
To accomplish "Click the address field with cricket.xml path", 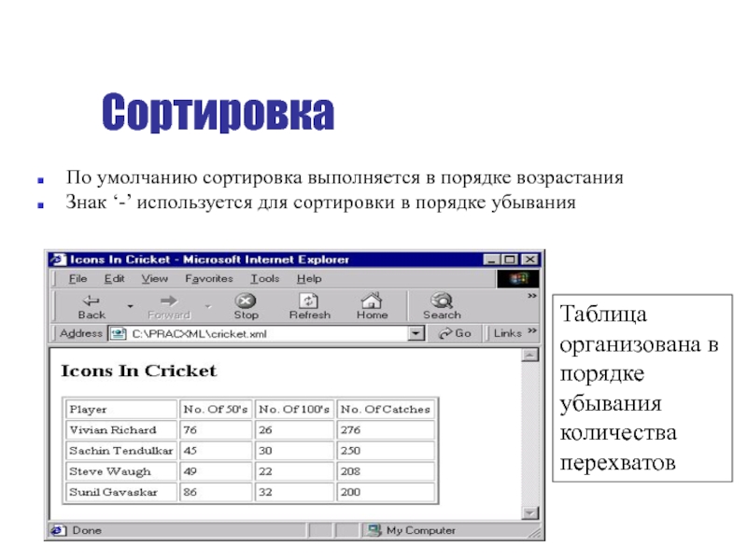I will (x=267, y=334).
